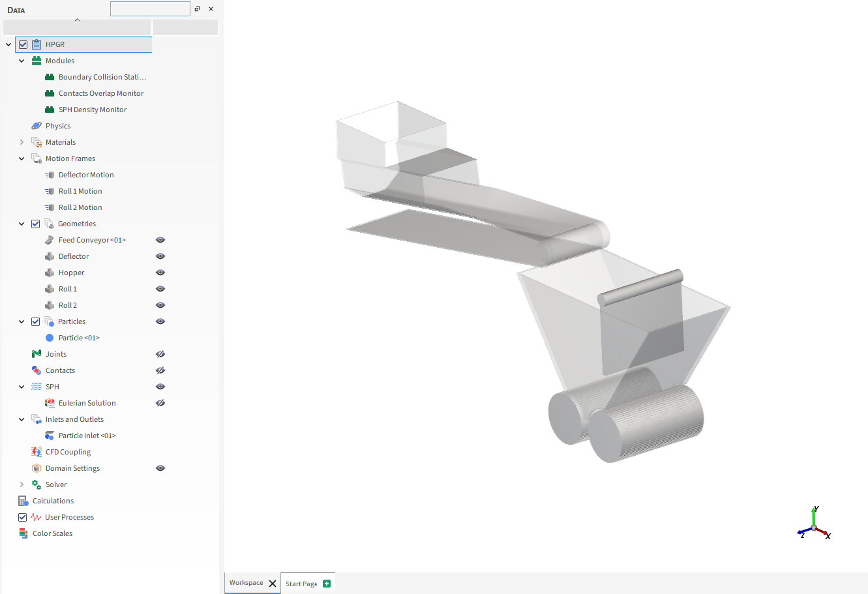
Task: Show Joints using the crossed eye icon
Action: pyautogui.click(x=160, y=354)
